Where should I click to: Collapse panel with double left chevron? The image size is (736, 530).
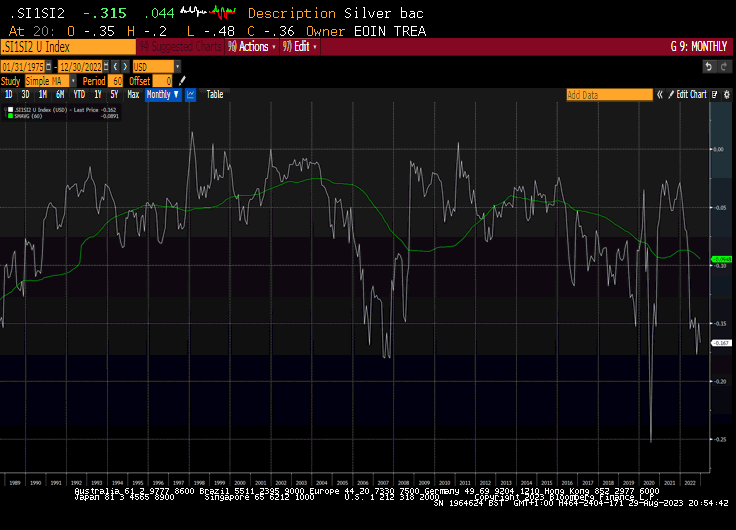click(660, 94)
